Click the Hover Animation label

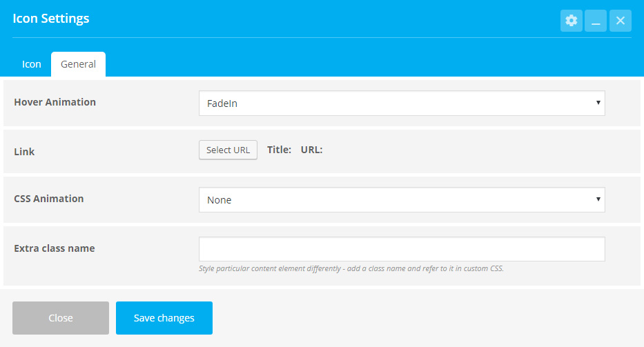point(55,102)
